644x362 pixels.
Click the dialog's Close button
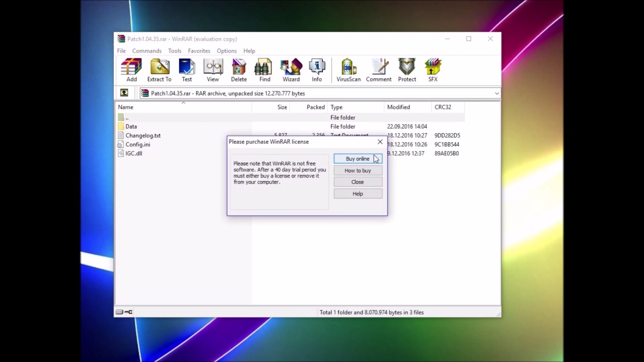click(x=358, y=182)
